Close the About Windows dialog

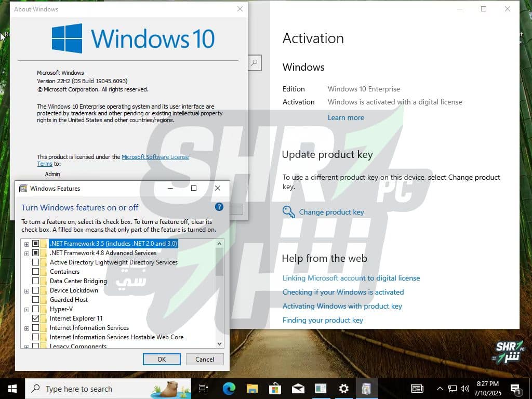coord(240,9)
